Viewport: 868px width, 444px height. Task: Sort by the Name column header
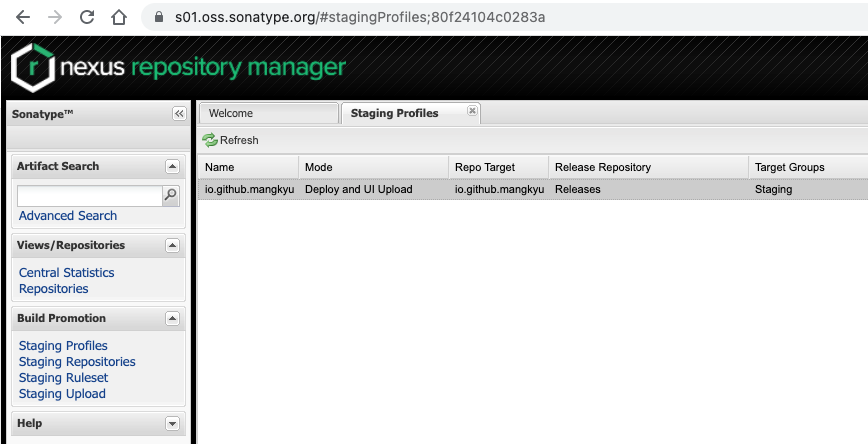click(x=248, y=167)
